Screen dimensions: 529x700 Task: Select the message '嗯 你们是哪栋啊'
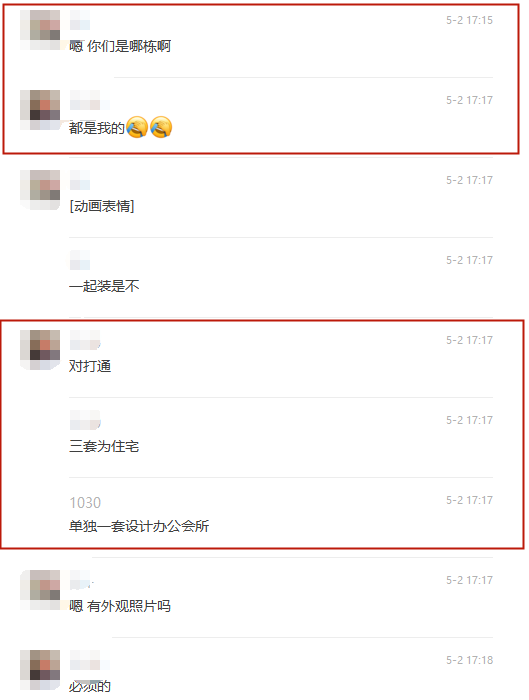click(x=120, y=46)
